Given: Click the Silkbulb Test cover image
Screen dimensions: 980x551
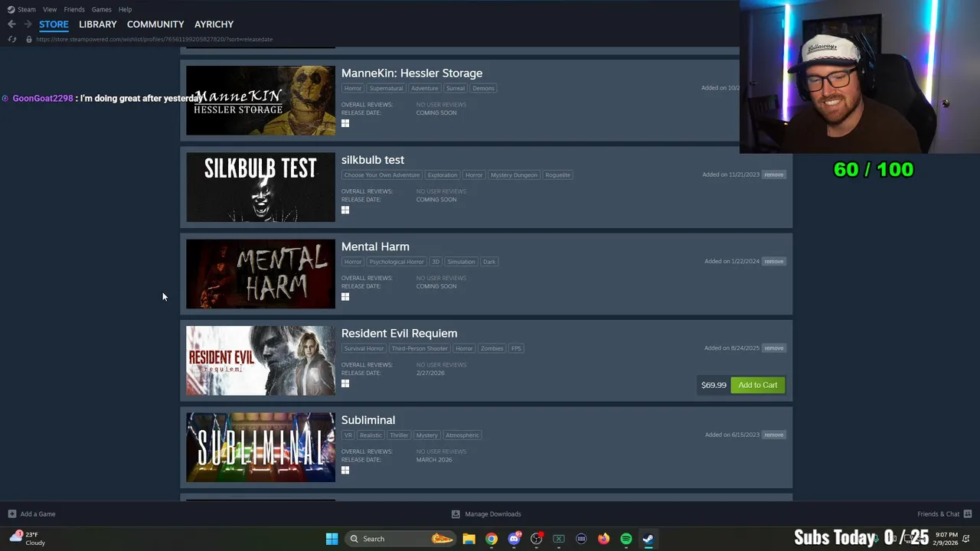Looking at the screenshot, I should coord(260,187).
